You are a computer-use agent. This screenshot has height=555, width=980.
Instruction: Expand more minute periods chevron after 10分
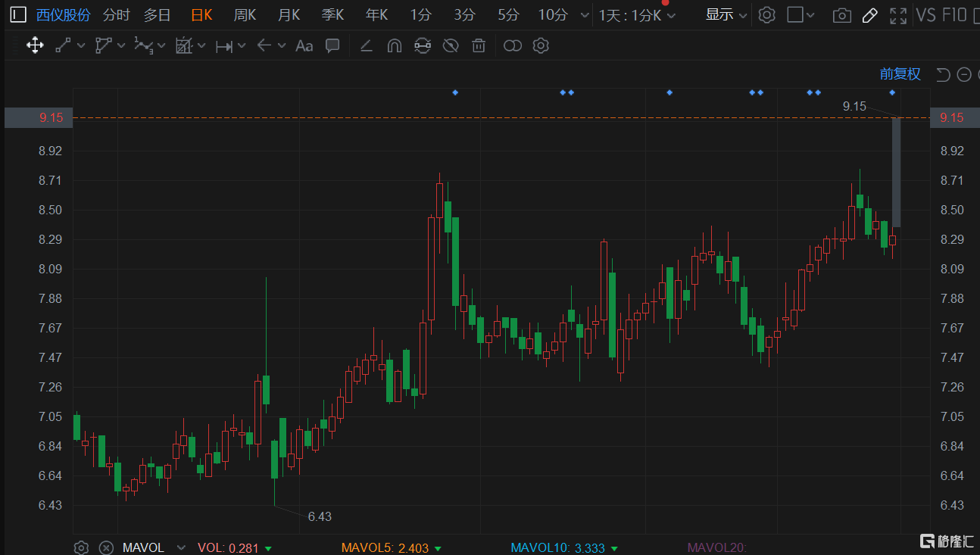click(584, 15)
